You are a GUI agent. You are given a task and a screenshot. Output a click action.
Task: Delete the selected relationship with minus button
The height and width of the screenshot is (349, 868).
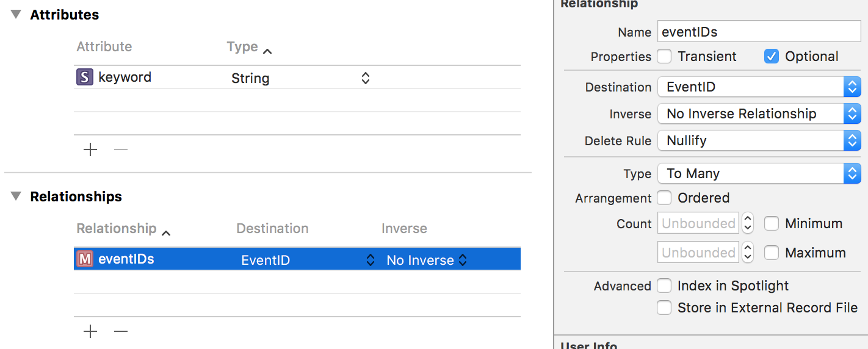point(121,331)
